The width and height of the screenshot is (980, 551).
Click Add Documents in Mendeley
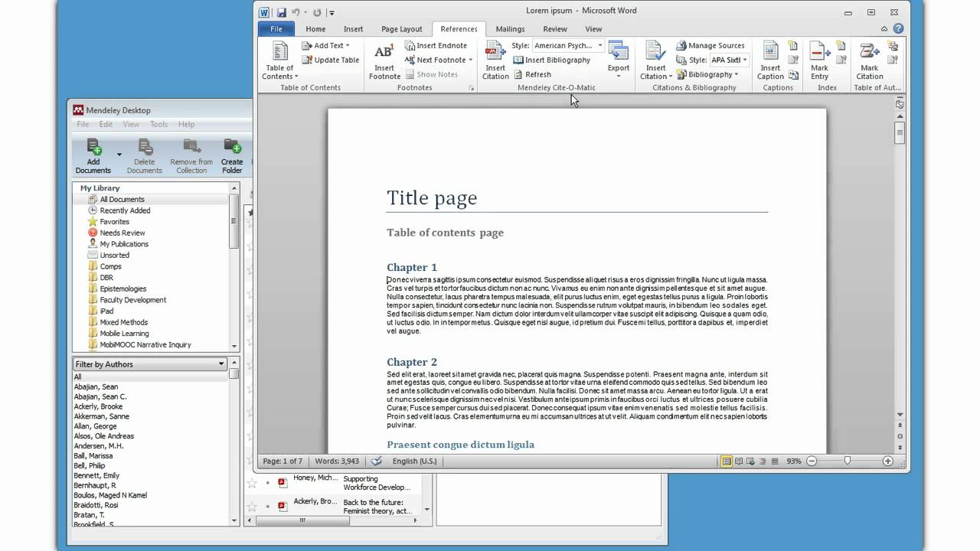tap(93, 156)
